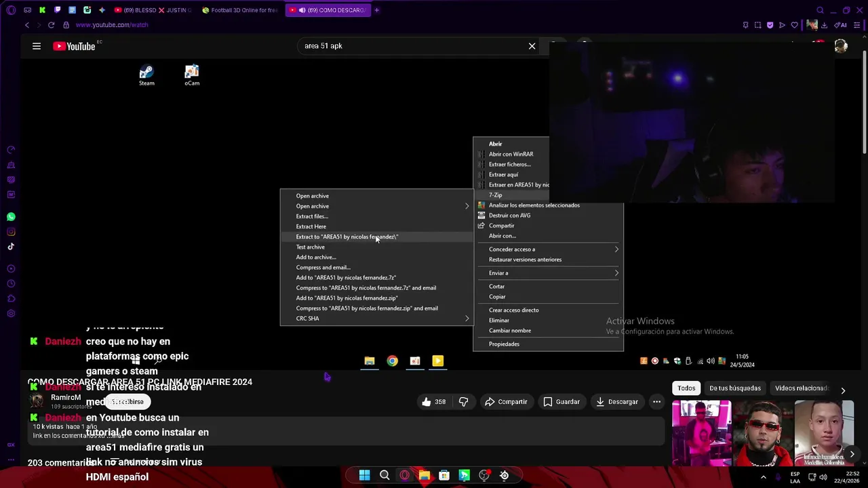Show hidden system tray icons

764,476
